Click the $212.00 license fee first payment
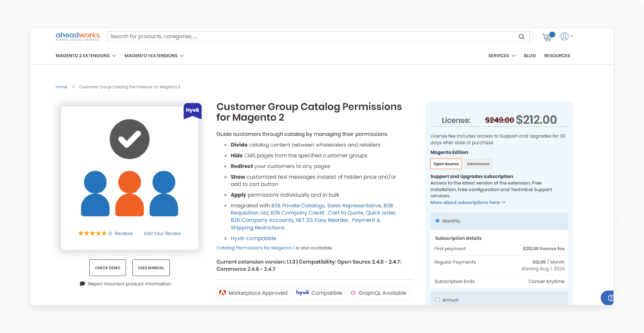 [x=543, y=248]
